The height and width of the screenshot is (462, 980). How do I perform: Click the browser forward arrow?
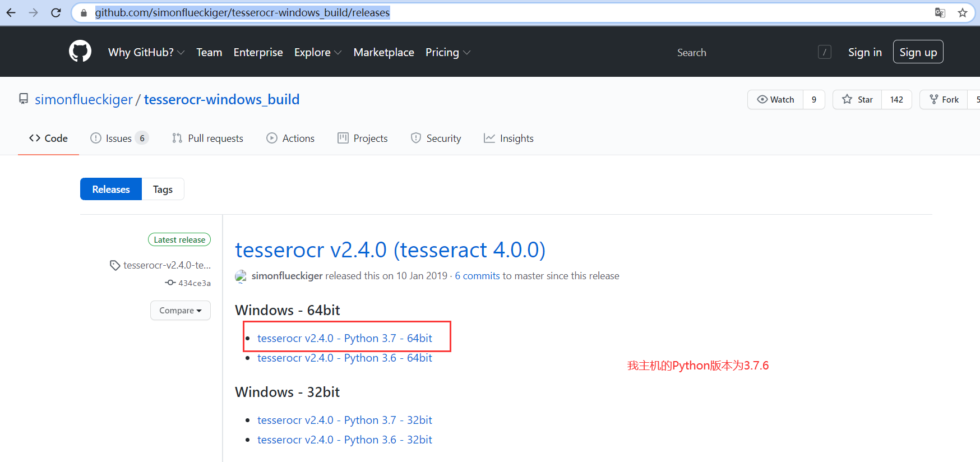coord(34,12)
